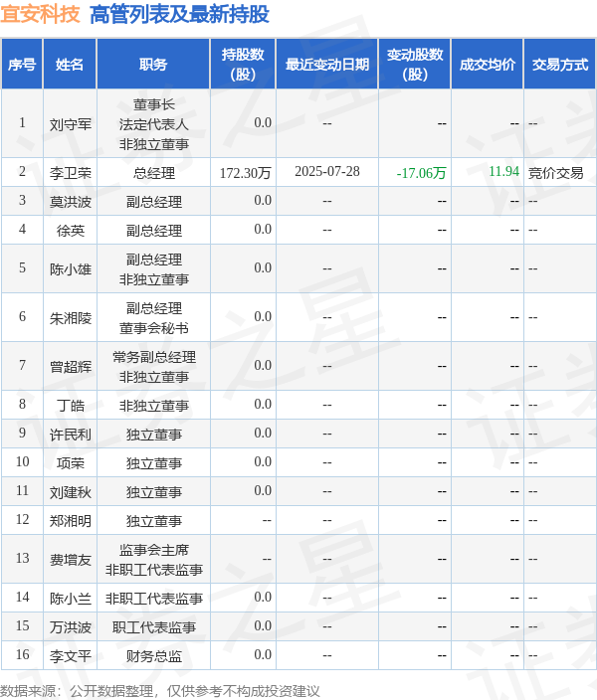Click row number 16
The image size is (597, 700).
[x=22, y=654]
